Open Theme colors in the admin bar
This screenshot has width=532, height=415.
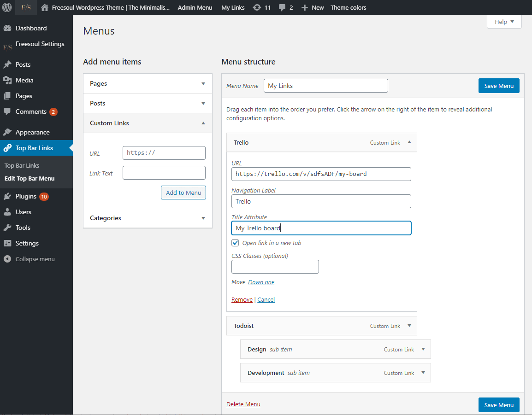349,7
